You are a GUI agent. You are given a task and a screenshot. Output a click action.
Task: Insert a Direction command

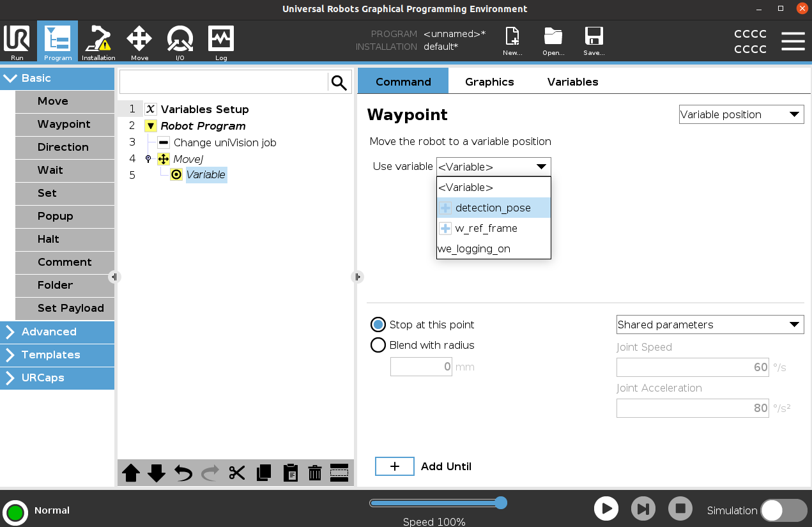(x=65, y=147)
